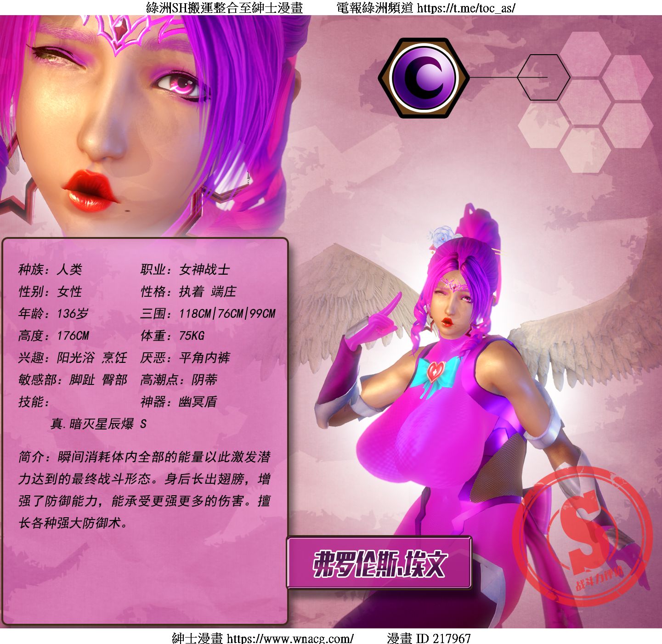Select the 种族：人类 field

coord(50,269)
